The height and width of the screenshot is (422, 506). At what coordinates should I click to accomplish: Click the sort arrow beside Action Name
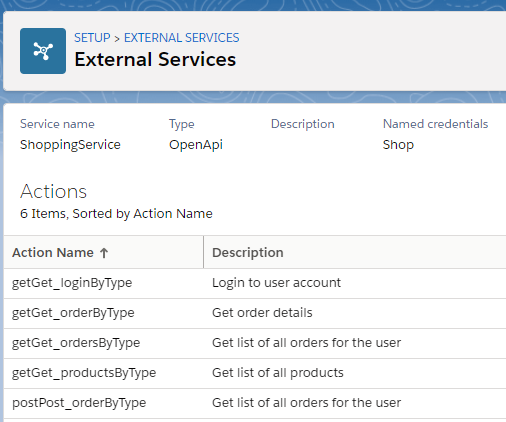(x=104, y=253)
